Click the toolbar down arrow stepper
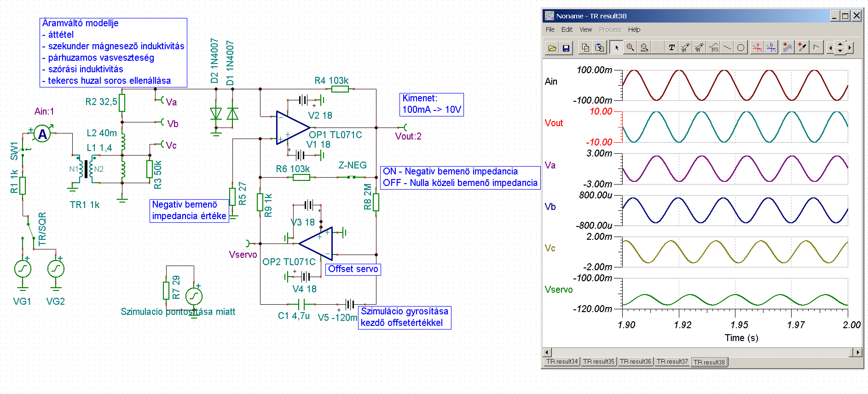Screen dimensions: 868x394 pos(840,51)
